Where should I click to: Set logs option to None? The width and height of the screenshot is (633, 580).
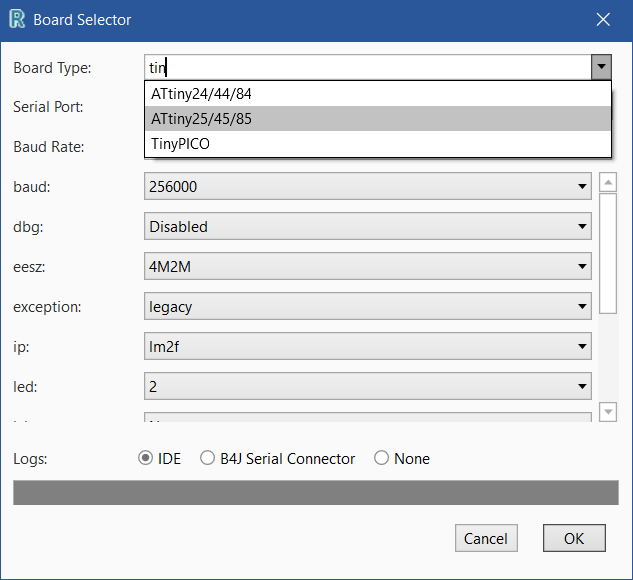tap(382, 459)
